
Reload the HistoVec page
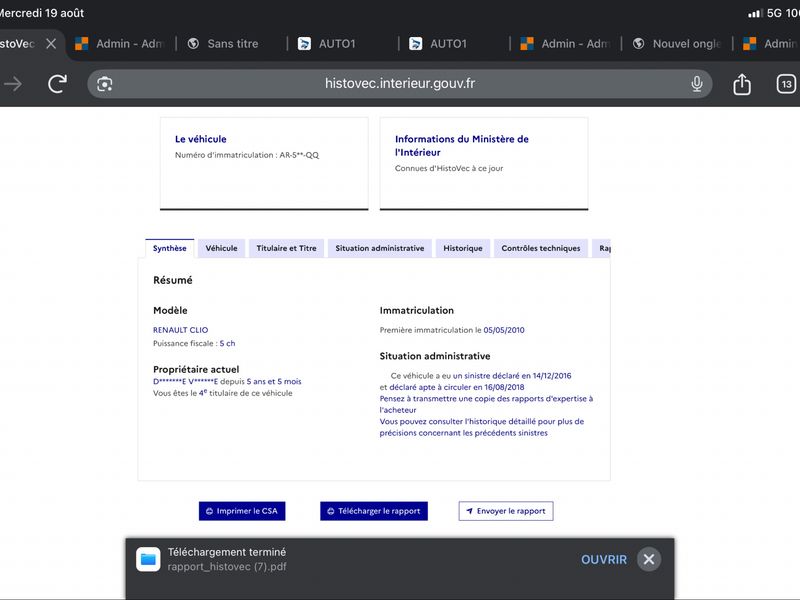pos(57,84)
